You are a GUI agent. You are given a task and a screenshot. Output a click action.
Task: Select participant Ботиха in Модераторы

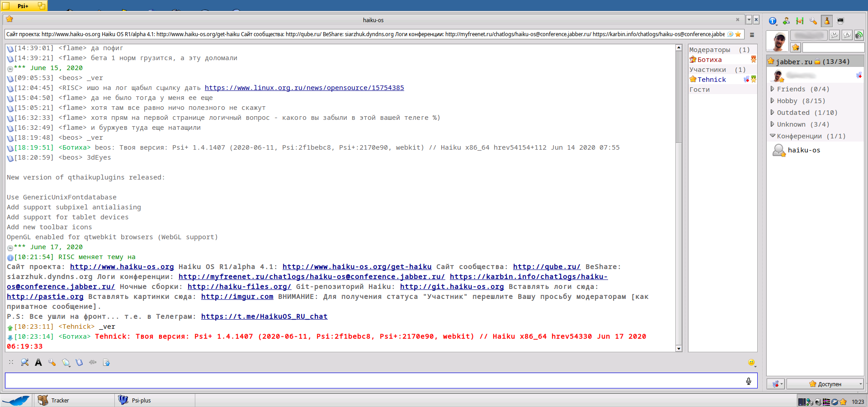click(722, 60)
